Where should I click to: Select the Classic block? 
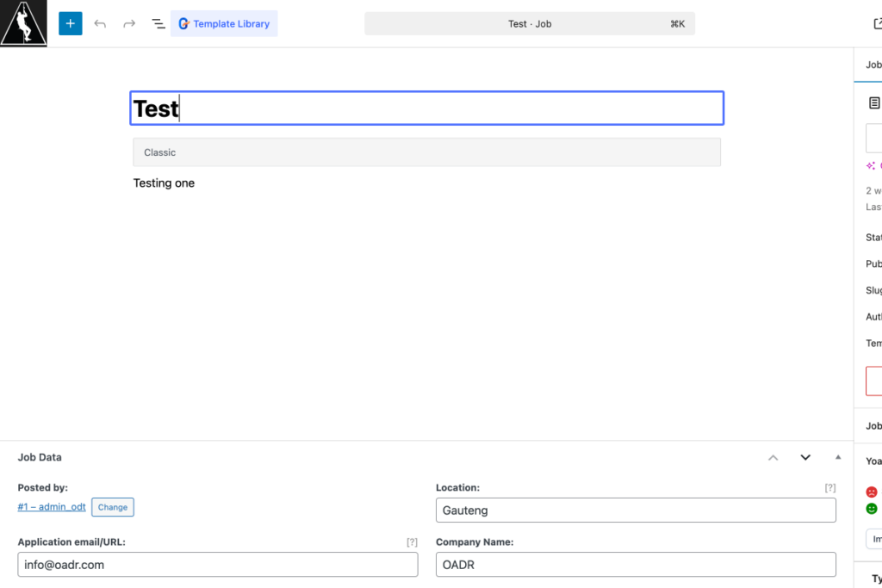click(427, 152)
